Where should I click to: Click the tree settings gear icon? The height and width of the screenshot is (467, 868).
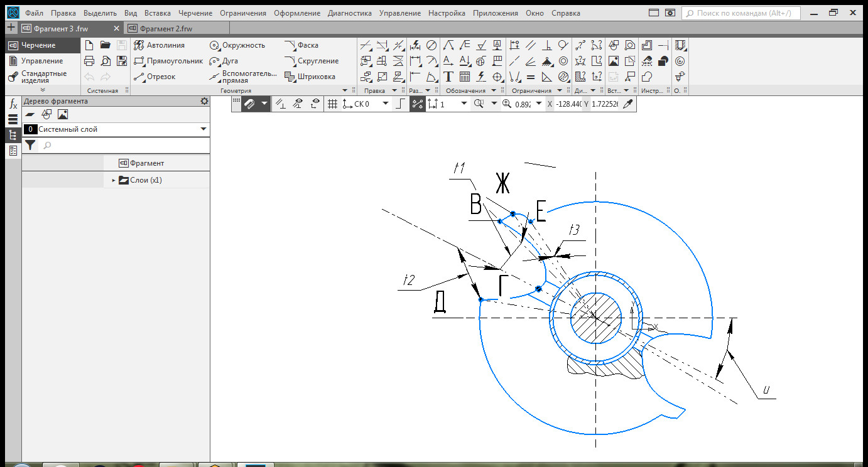[x=203, y=101]
